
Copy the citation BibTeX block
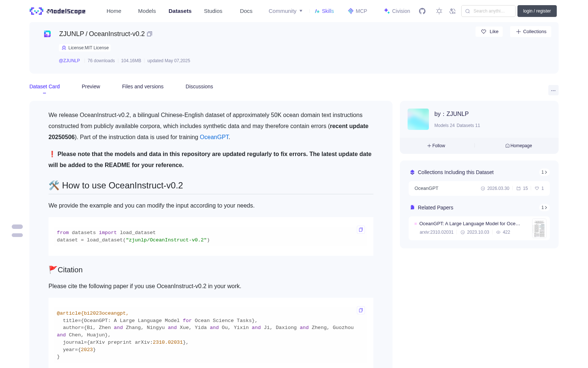coord(361,310)
